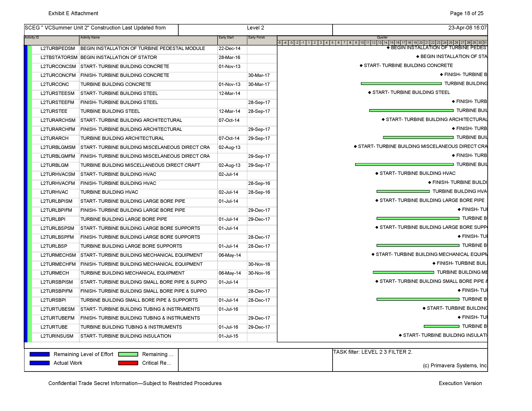Click activity name TURBINE BUILDING MECHANICAL EQUIPMENT
532x411 pixels.
(133, 273)
